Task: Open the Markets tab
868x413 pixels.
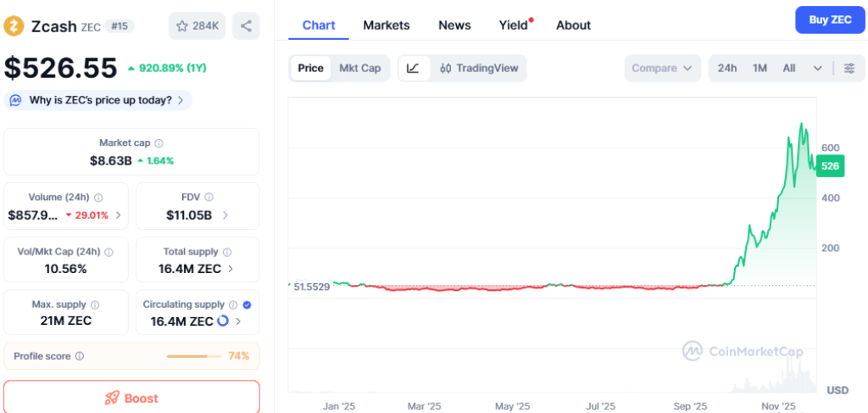Action: click(x=386, y=25)
